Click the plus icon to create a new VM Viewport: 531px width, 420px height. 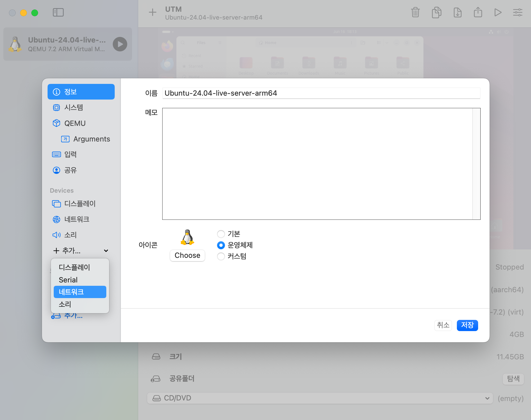tap(152, 13)
